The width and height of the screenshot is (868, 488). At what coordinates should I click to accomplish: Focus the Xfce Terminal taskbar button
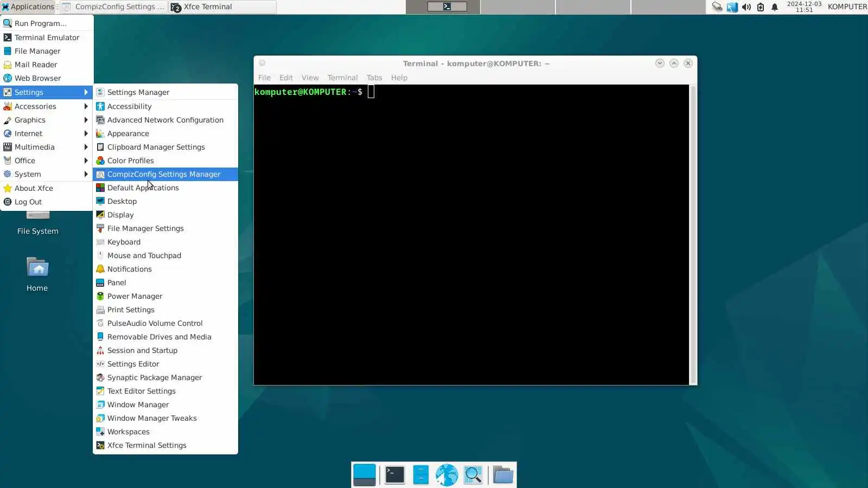coord(222,7)
